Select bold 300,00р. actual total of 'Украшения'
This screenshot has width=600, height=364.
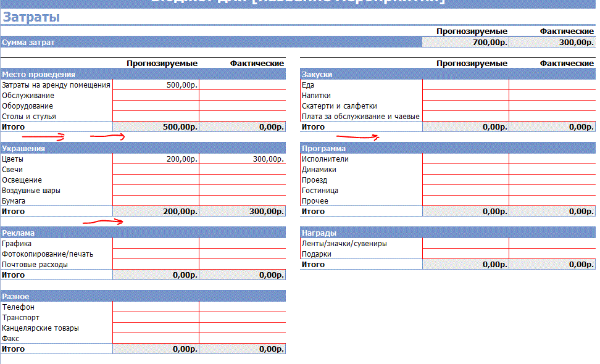tap(242, 211)
